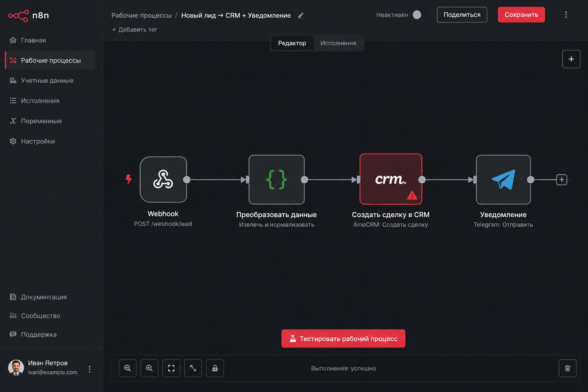Open Переменные via its italic X icon
This screenshot has width=588, height=392.
coord(13,121)
